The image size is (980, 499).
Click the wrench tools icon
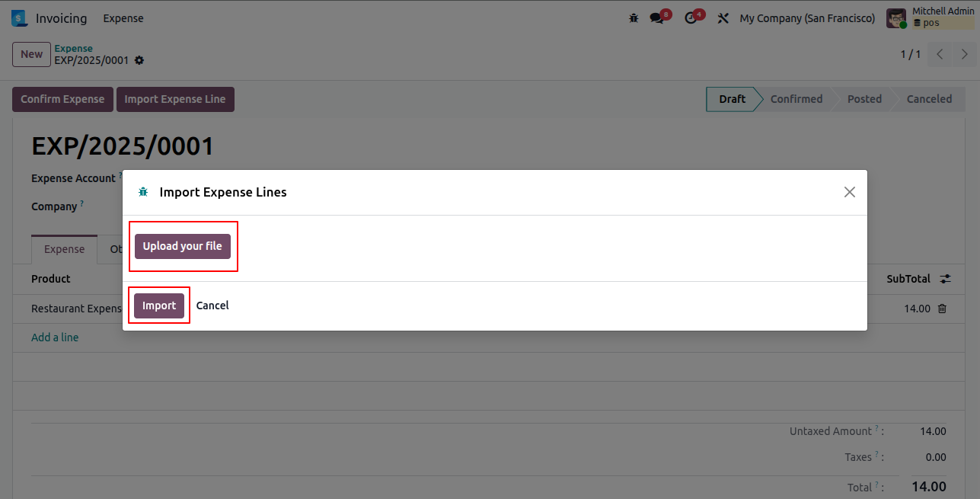pyautogui.click(x=723, y=18)
